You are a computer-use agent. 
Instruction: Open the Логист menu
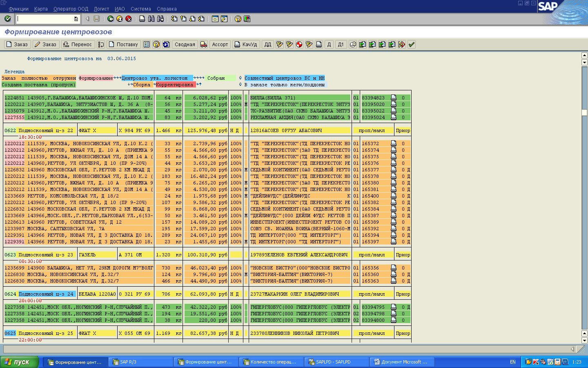click(101, 9)
